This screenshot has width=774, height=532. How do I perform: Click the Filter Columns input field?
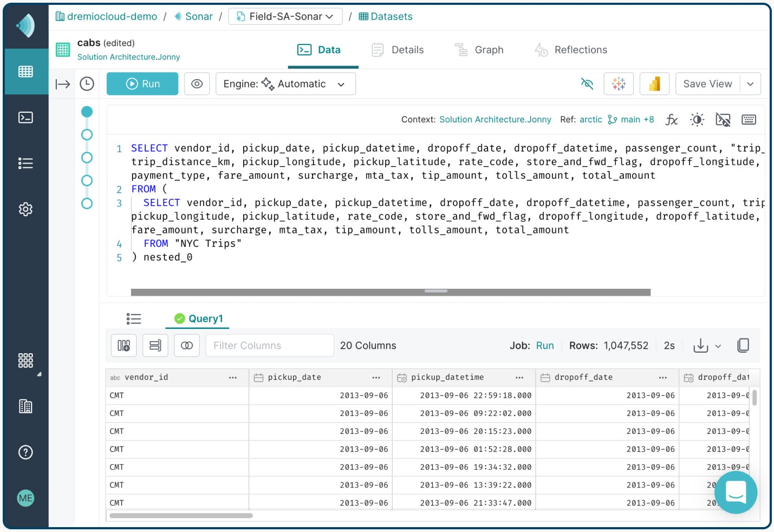pyautogui.click(x=269, y=345)
